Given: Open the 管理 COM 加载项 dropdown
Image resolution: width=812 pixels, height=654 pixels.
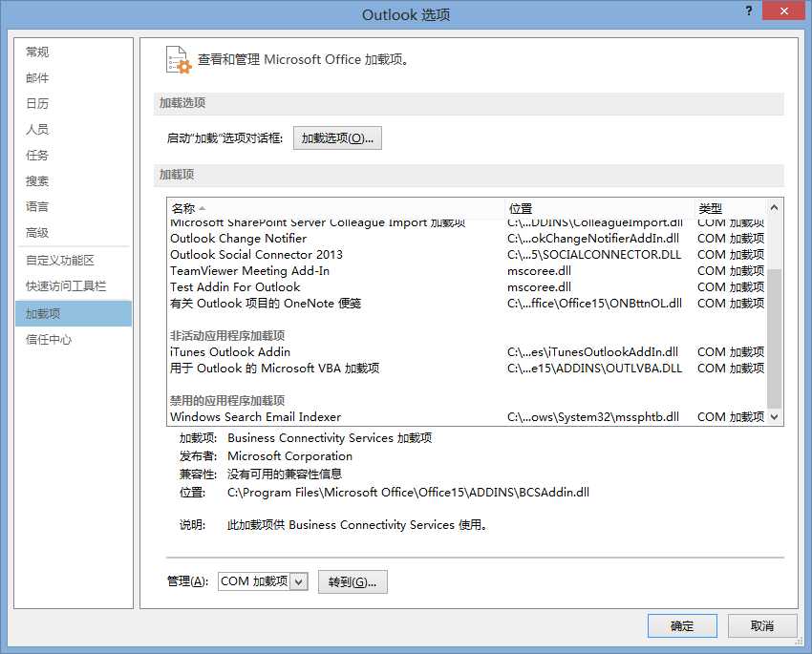Looking at the screenshot, I should point(299,581).
